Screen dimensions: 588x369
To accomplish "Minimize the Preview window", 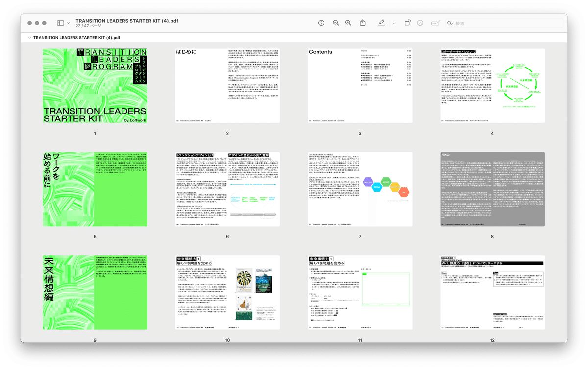I will (x=37, y=23).
